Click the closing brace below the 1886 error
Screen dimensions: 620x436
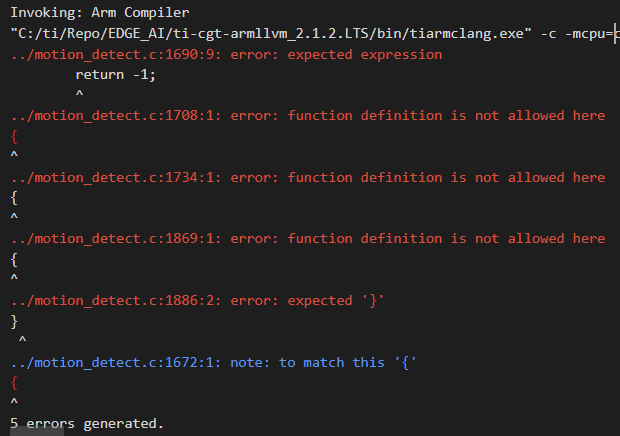[x=14, y=321]
